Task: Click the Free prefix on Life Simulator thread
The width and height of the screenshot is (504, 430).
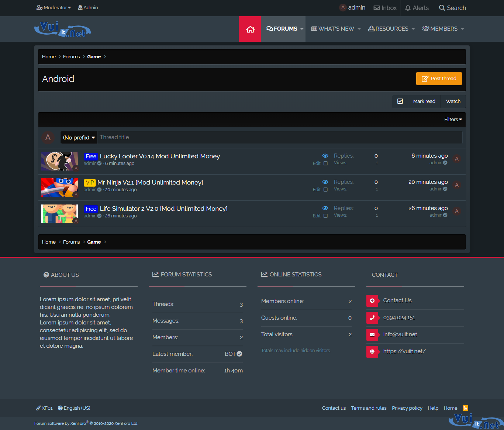Action: (x=91, y=209)
